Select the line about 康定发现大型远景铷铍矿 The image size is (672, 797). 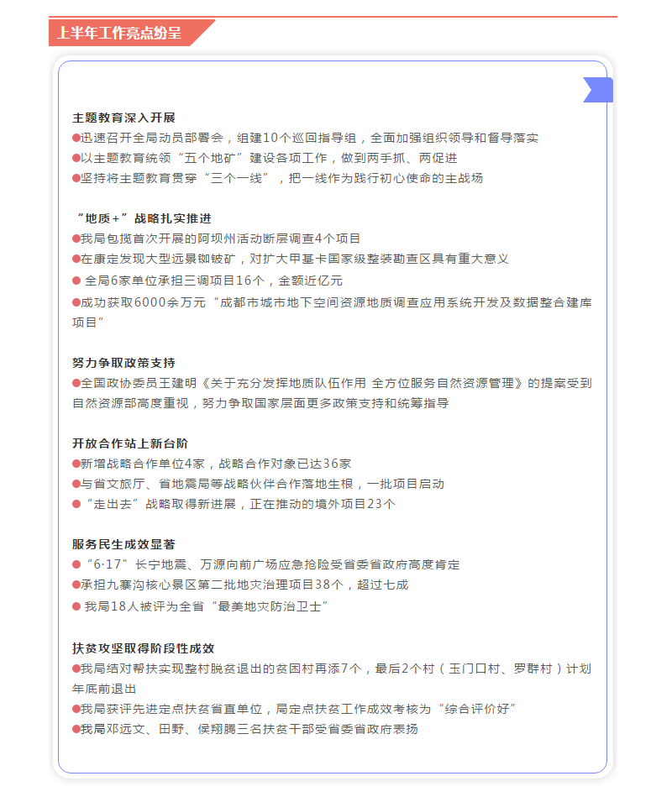[x=291, y=259]
